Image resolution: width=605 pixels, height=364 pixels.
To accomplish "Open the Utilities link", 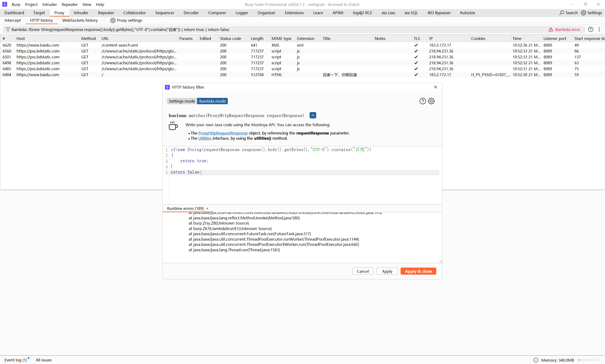I will click(205, 138).
